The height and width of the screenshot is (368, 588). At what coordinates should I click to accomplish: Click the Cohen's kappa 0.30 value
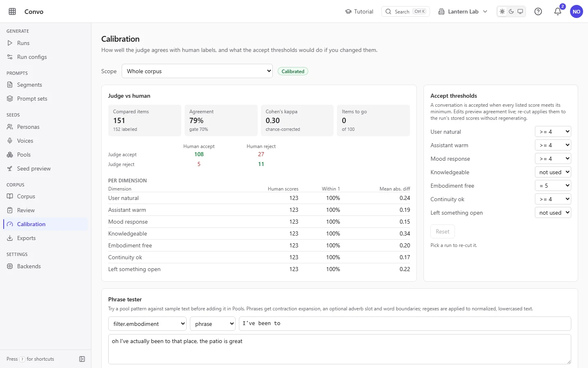click(273, 121)
